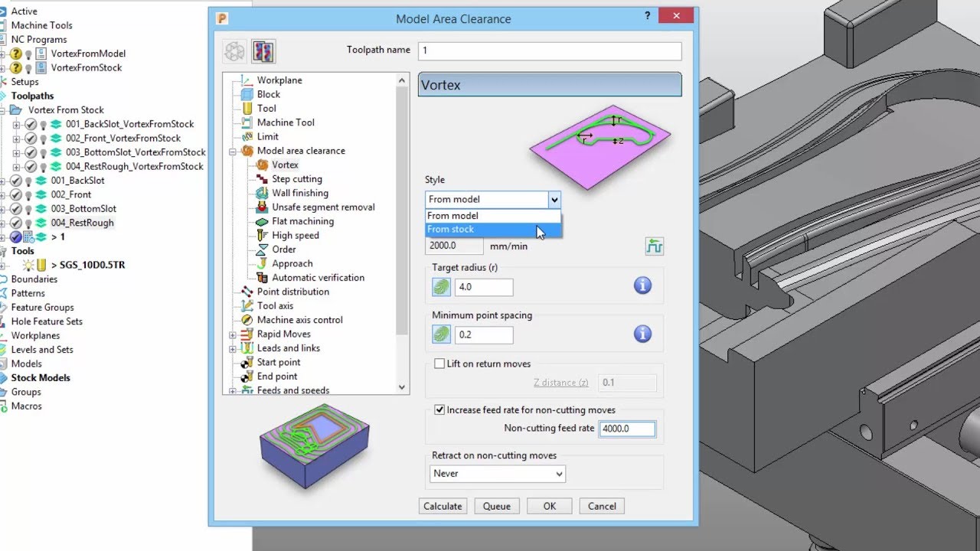Click the Cancel button
Viewport: 980px width, 551px height.
[x=602, y=506]
